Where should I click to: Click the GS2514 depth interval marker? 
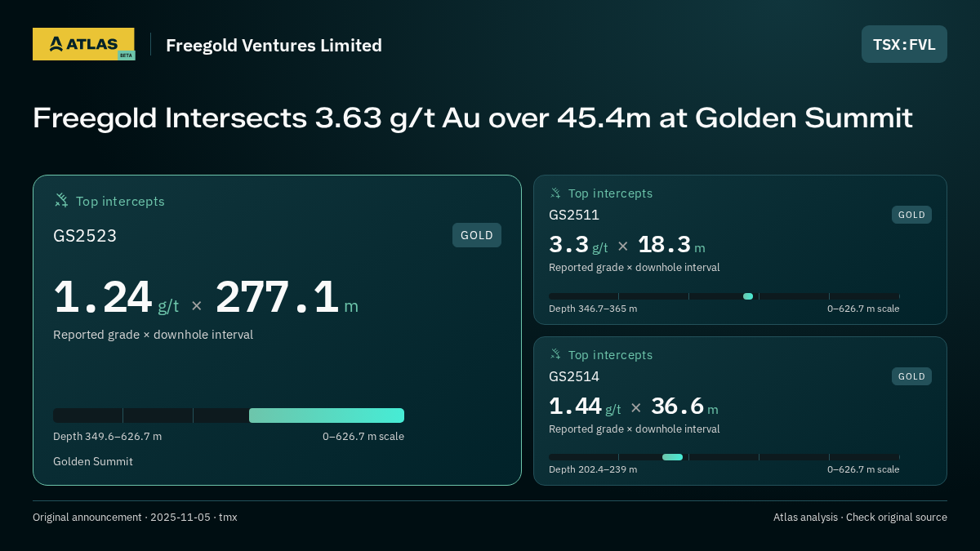click(672, 457)
